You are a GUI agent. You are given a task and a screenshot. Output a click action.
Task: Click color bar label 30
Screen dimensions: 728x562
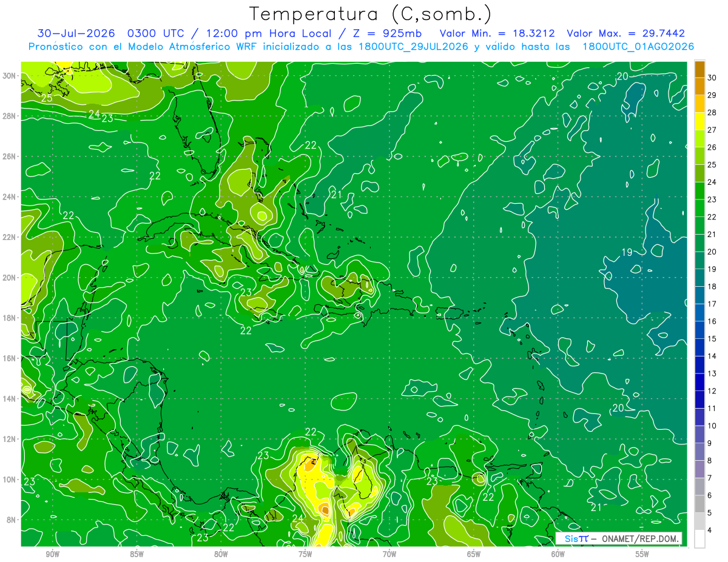pyautogui.click(x=712, y=78)
